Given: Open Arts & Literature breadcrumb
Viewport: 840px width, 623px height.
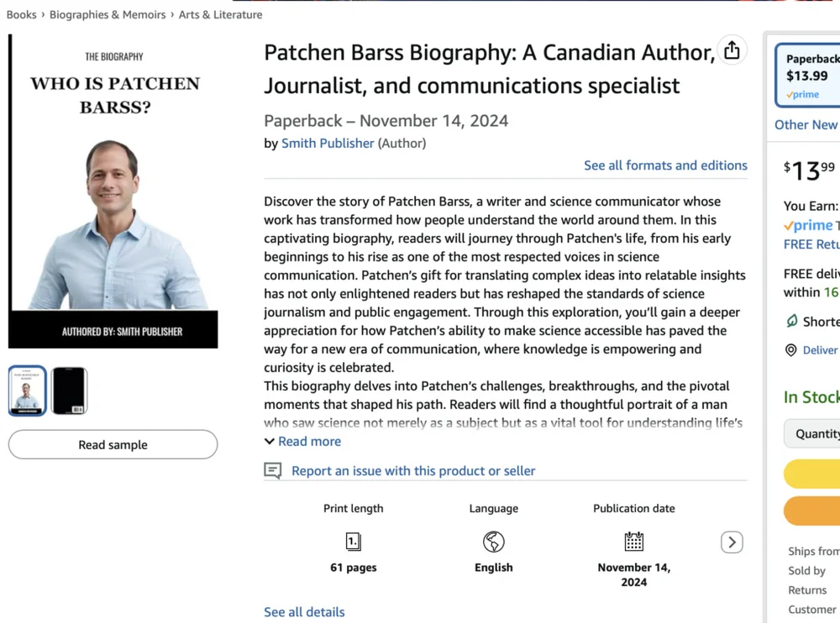Looking at the screenshot, I should click(221, 14).
